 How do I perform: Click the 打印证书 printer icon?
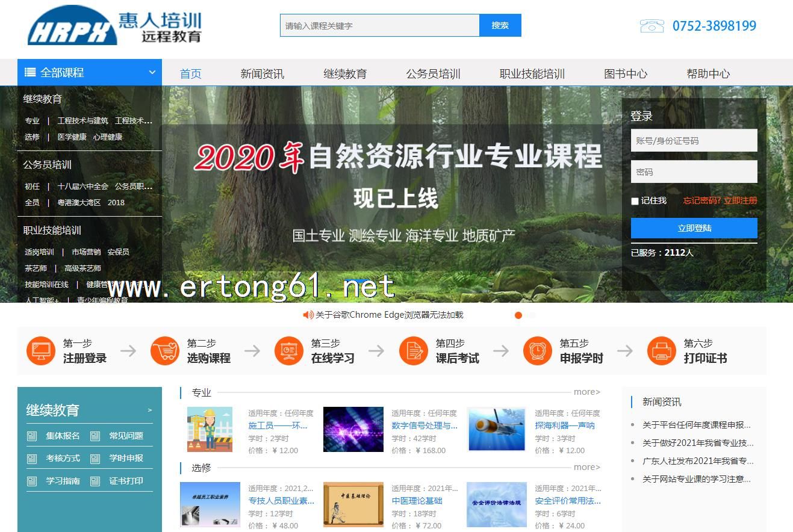662,351
